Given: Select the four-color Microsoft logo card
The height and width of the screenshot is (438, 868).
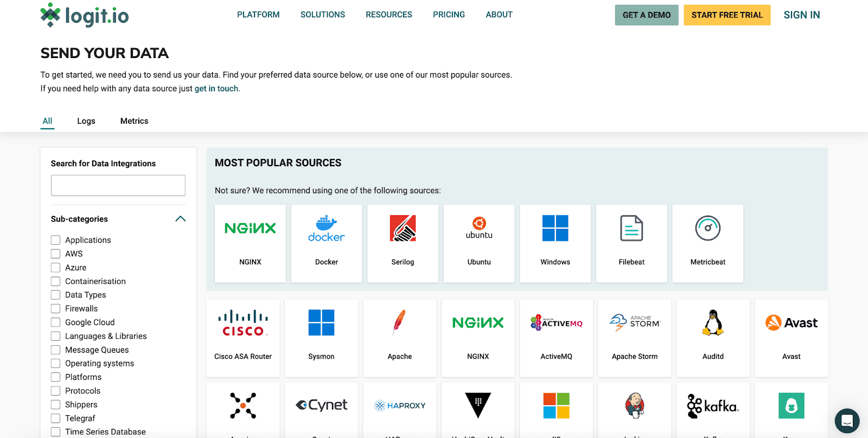Looking at the screenshot, I should [556, 410].
